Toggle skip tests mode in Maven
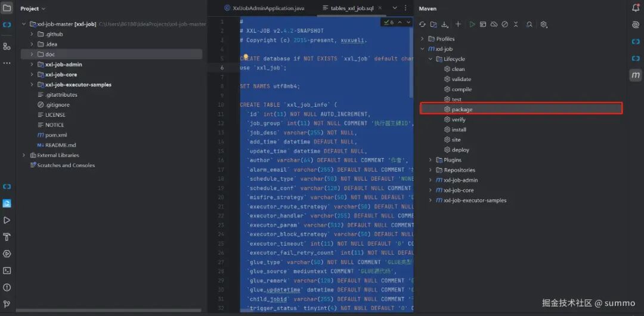 point(505,24)
